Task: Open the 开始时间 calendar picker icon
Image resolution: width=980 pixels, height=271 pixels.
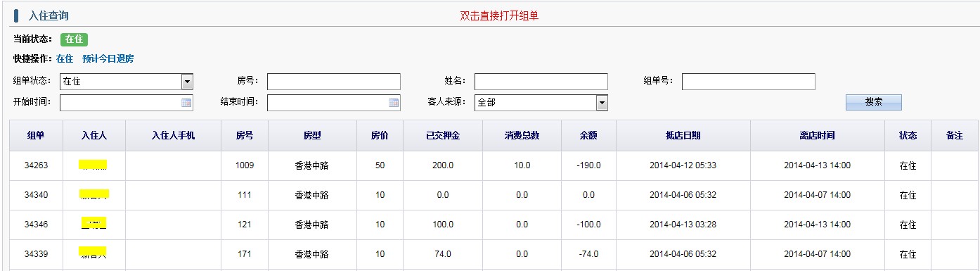Action: (x=186, y=103)
